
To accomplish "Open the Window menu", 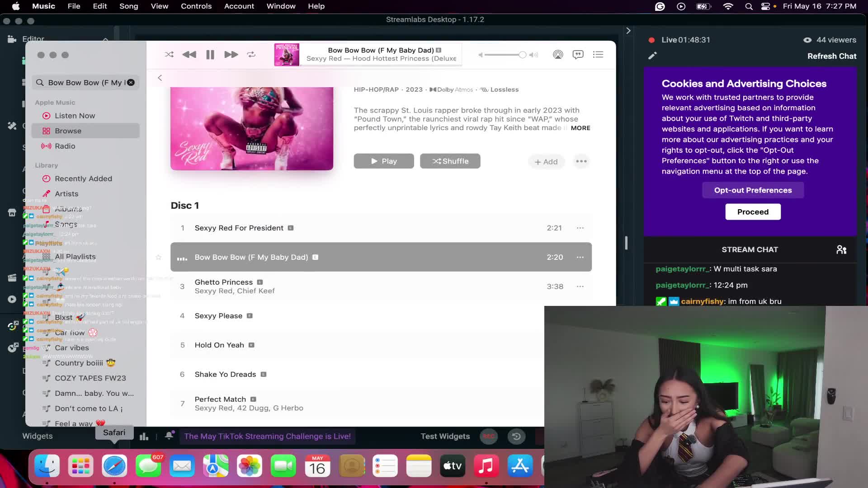I will point(281,6).
